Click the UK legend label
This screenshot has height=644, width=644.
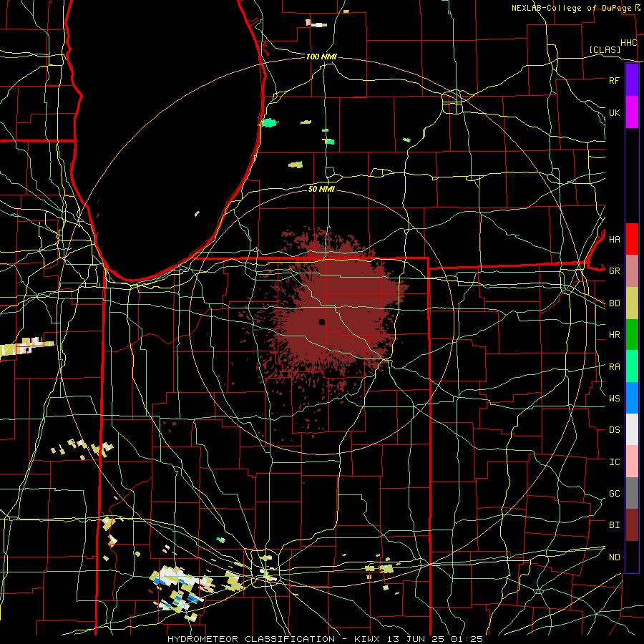click(614, 112)
